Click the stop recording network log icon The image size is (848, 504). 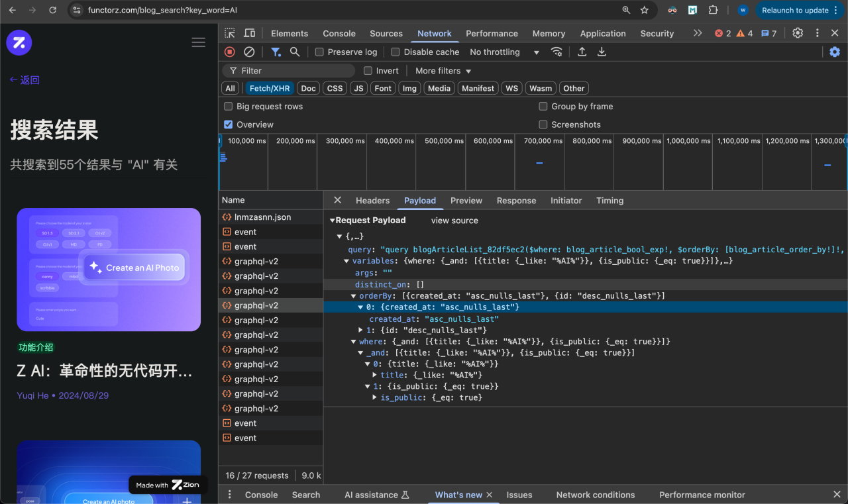[230, 52]
